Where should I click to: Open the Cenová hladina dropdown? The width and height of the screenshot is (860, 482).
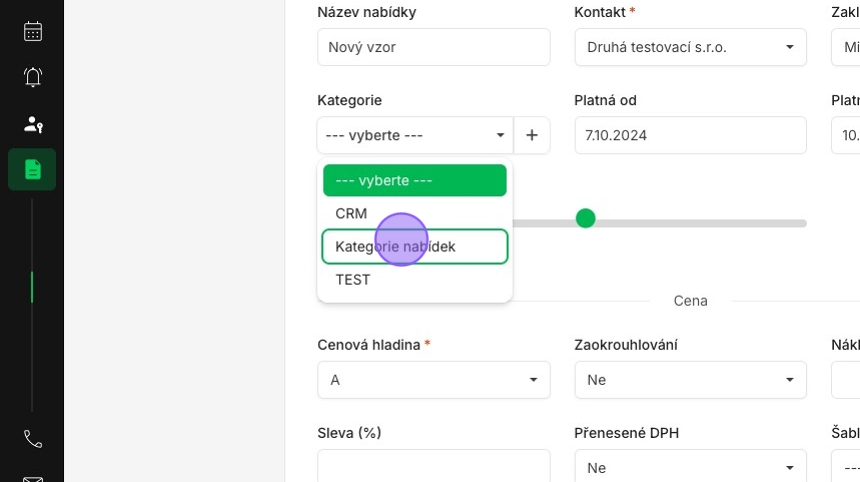click(x=433, y=379)
